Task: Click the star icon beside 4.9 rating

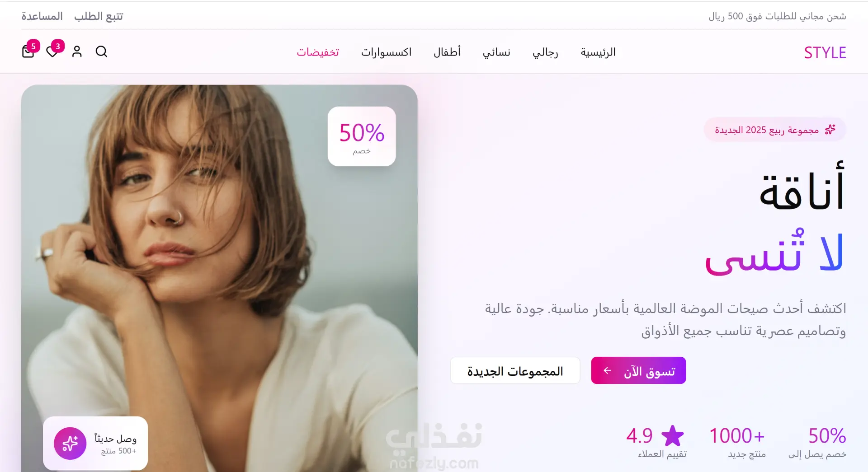Action: pyautogui.click(x=673, y=436)
